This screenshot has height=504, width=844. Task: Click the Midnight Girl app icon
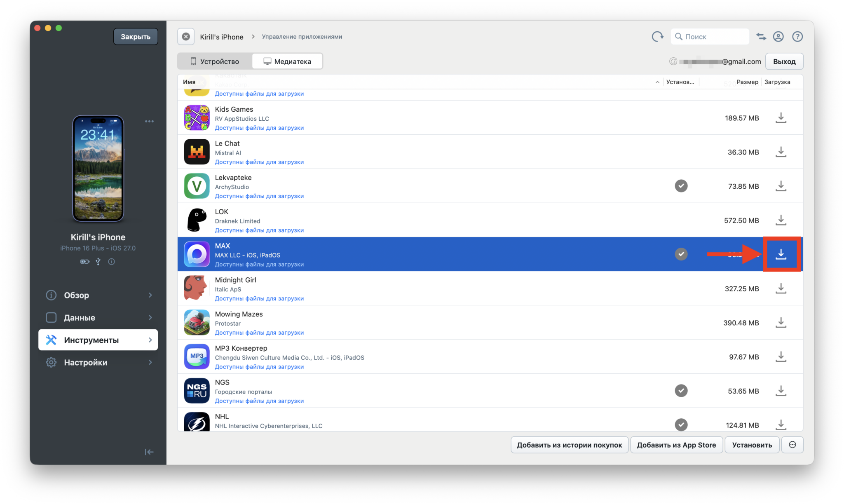197,288
